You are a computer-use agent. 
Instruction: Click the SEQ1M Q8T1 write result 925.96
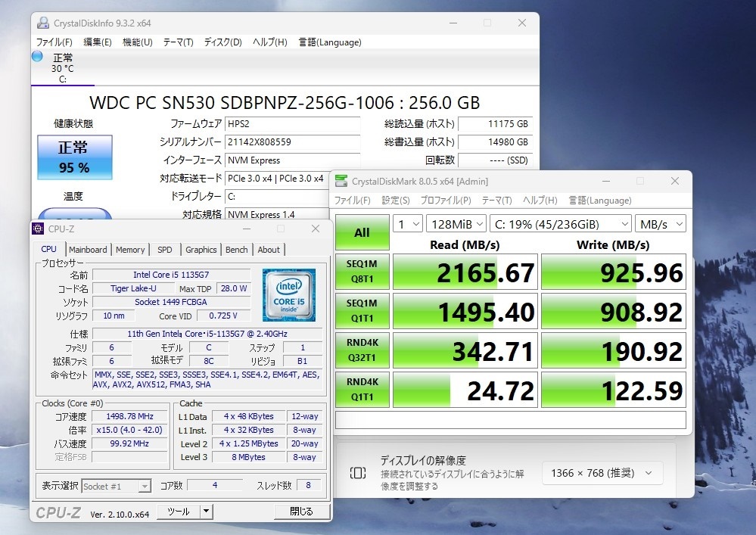coord(614,272)
